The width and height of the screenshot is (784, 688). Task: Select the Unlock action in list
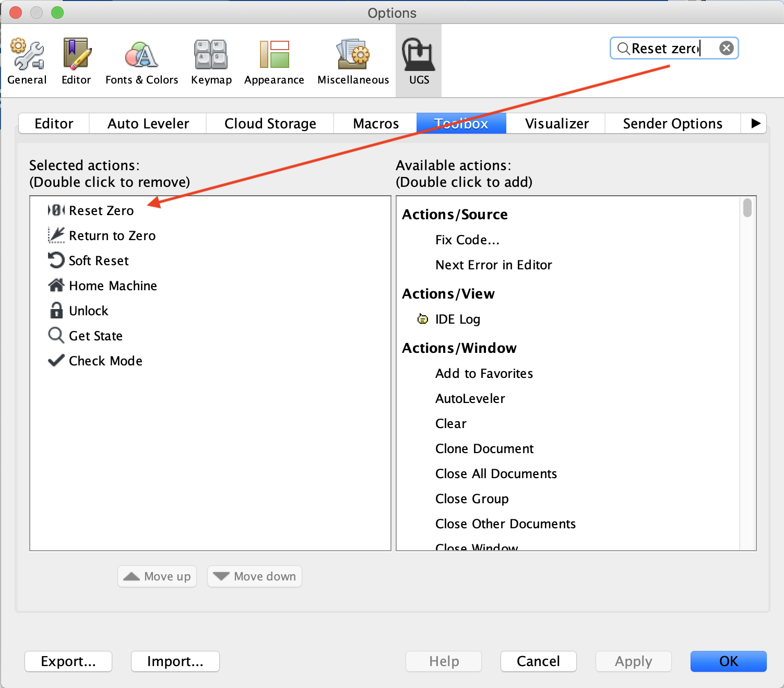coord(88,311)
